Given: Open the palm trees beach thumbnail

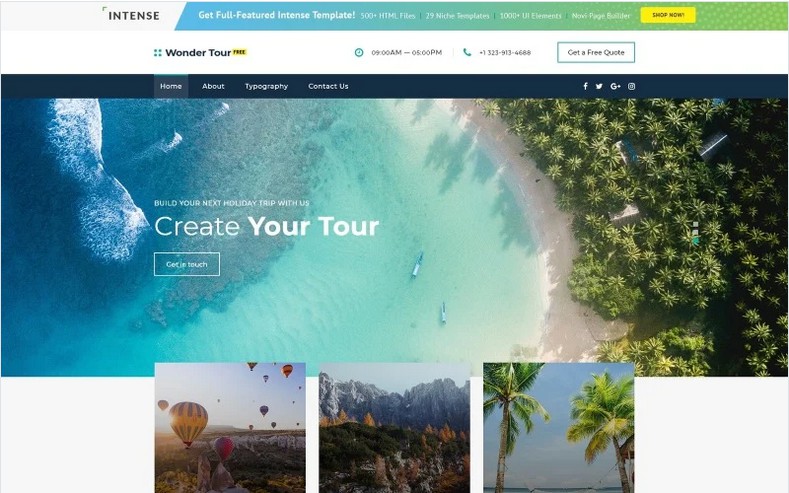Looking at the screenshot, I should (559, 428).
